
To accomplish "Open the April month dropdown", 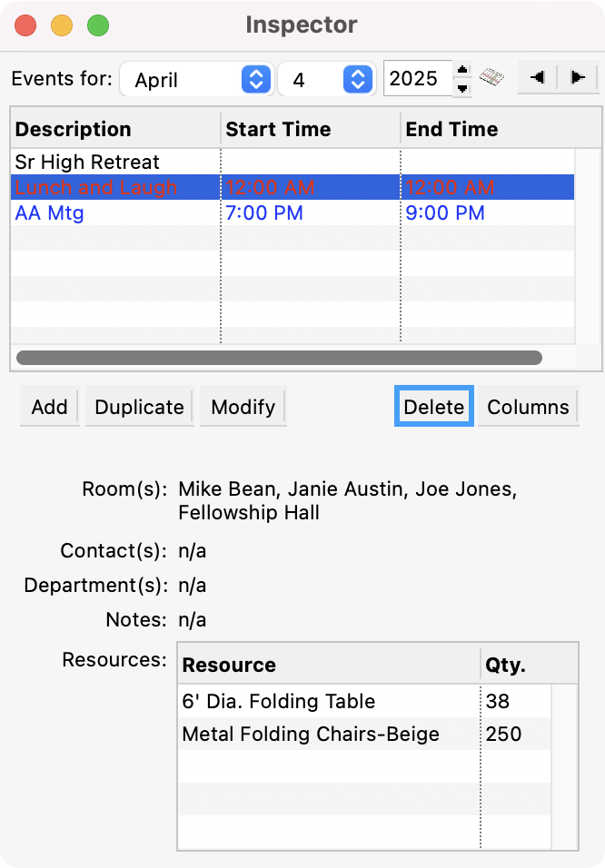I will pyautogui.click(x=195, y=79).
